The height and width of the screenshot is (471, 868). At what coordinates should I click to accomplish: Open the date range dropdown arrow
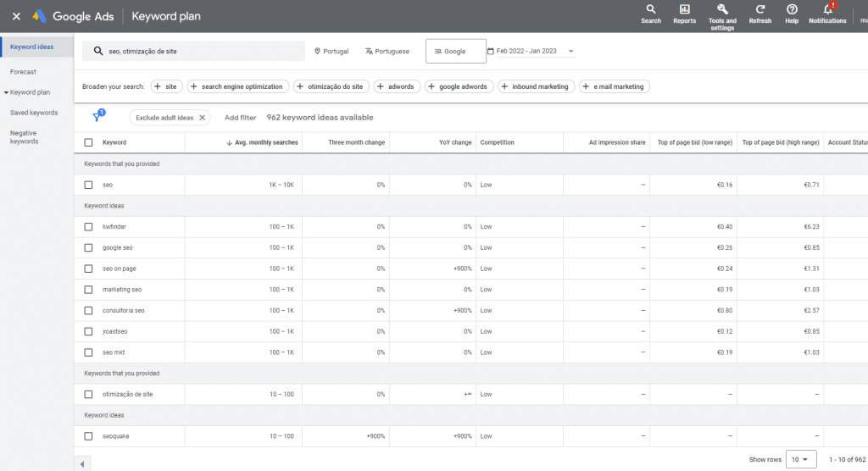tap(570, 51)
